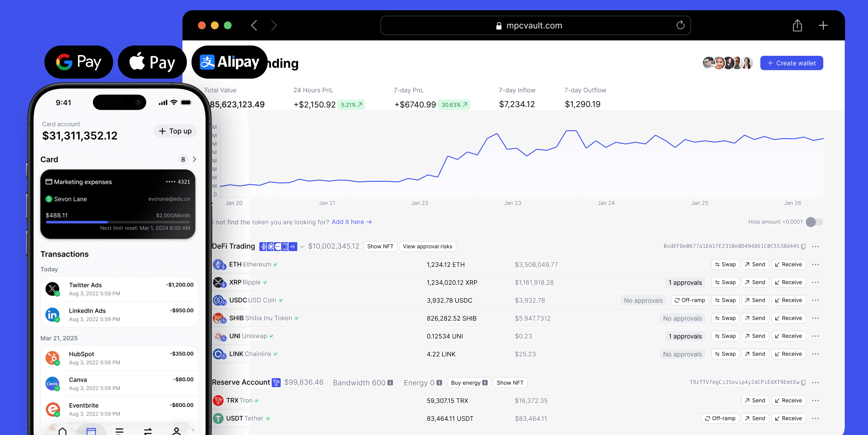The width and height of the screenshot is (868, 435).
Task: Click the browser reload icon
Action: tap(680, 25)
